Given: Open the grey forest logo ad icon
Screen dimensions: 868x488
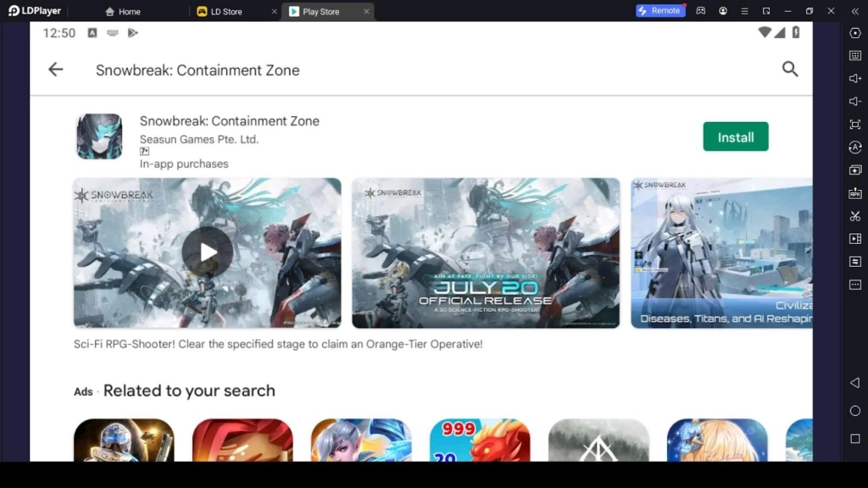Looking at the screenshot, I should [598, 440].
